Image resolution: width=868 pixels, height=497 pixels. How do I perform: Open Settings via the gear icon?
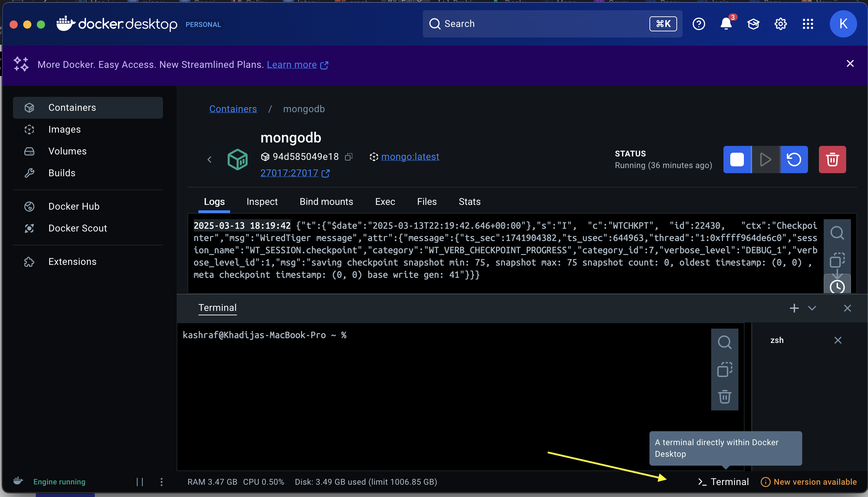[x=781, y=24]
